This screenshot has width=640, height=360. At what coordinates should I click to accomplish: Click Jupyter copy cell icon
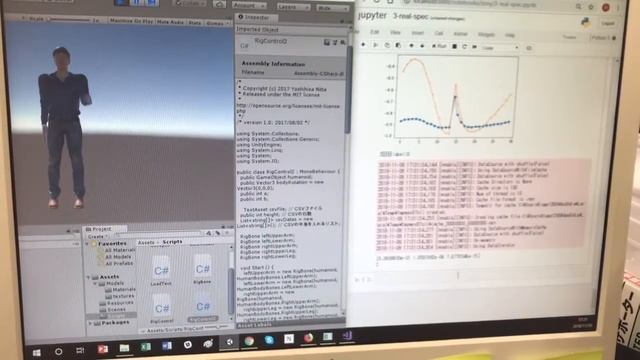tap(387, 45)
